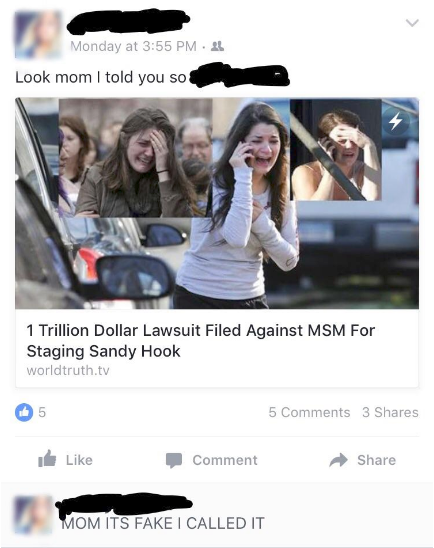Click the Comment button label
Screen dimensions: 434x548
(x=225, y=460)
